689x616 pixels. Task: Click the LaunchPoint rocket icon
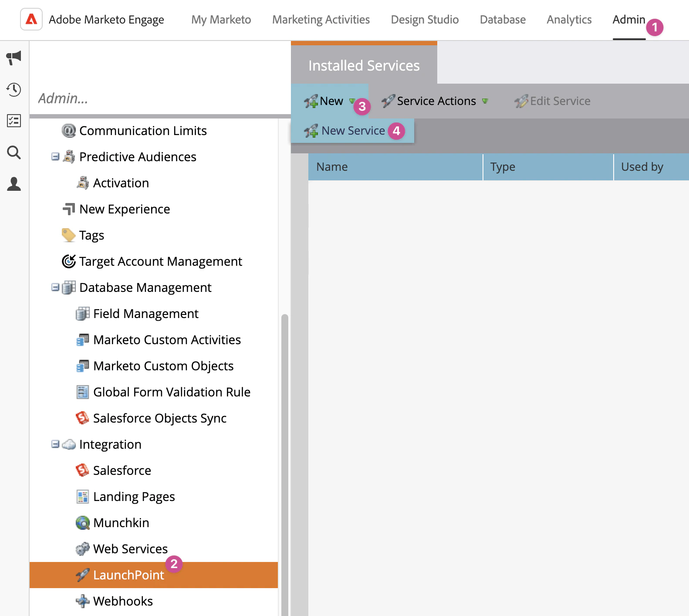pyautogui.click(x=83, y=575)
